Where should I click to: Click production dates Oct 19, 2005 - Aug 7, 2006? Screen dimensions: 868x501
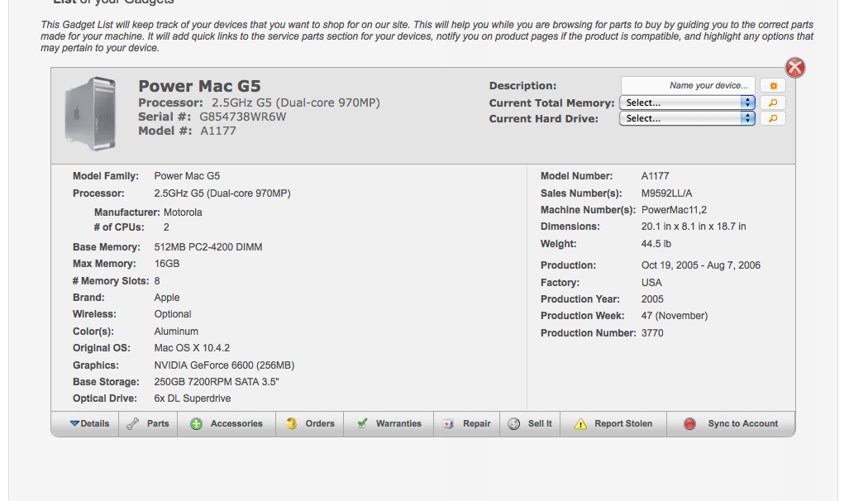pos(701,265)
